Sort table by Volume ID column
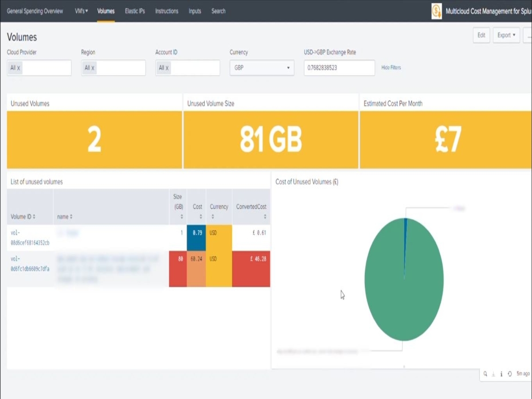 (23, 217)
